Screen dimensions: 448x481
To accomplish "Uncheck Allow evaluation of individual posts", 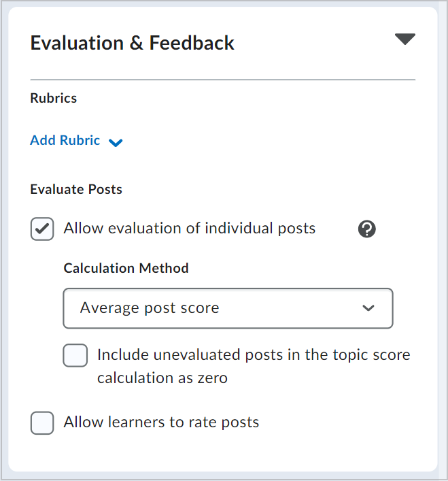I will pyautogui.click(x=42, y=229).
